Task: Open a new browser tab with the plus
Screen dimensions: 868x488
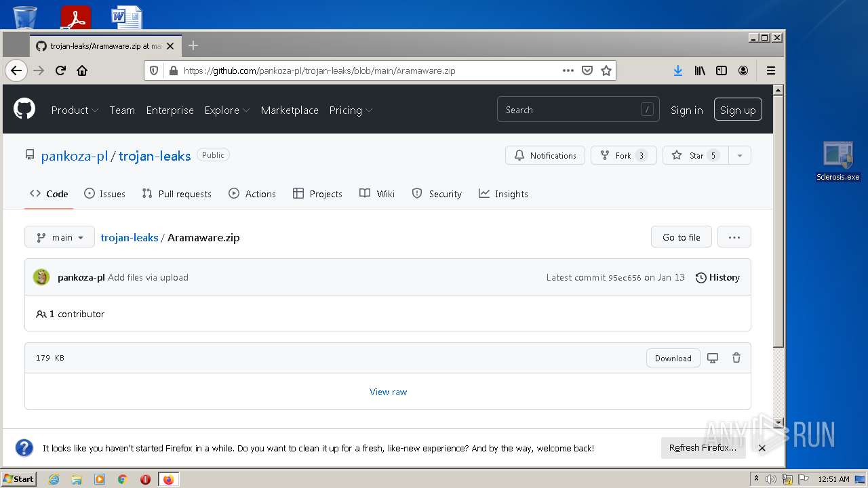Action: coord(193,45)
